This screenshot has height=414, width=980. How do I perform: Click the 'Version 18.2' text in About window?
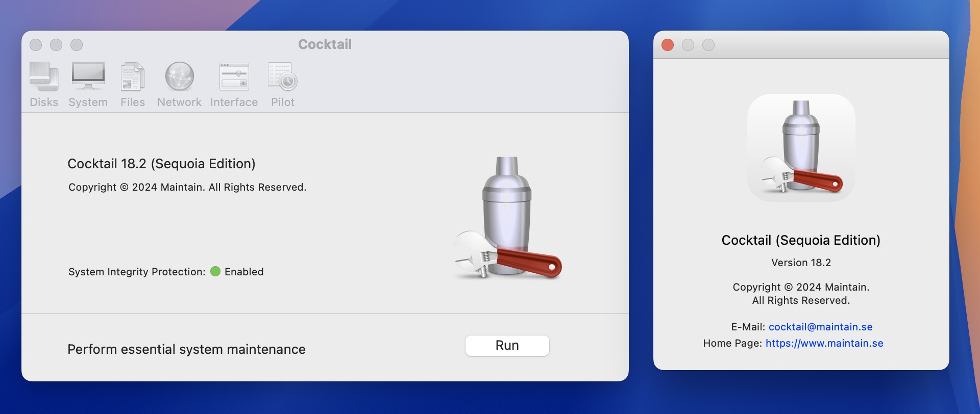[801, 263]
